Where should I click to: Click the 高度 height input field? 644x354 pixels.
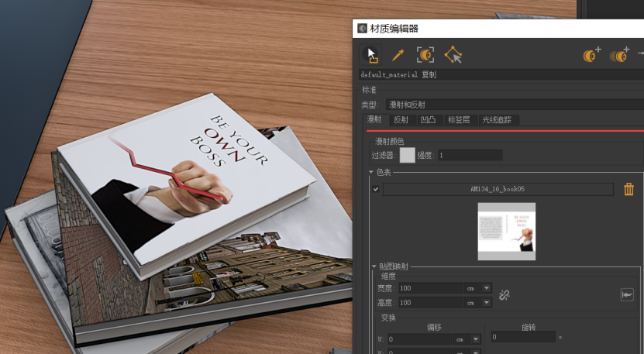(430, 303)
